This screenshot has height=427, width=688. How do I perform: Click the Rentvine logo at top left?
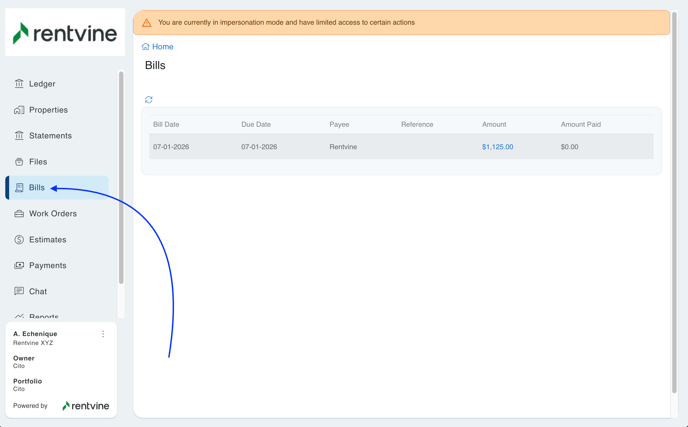click(x=65, y=33)
